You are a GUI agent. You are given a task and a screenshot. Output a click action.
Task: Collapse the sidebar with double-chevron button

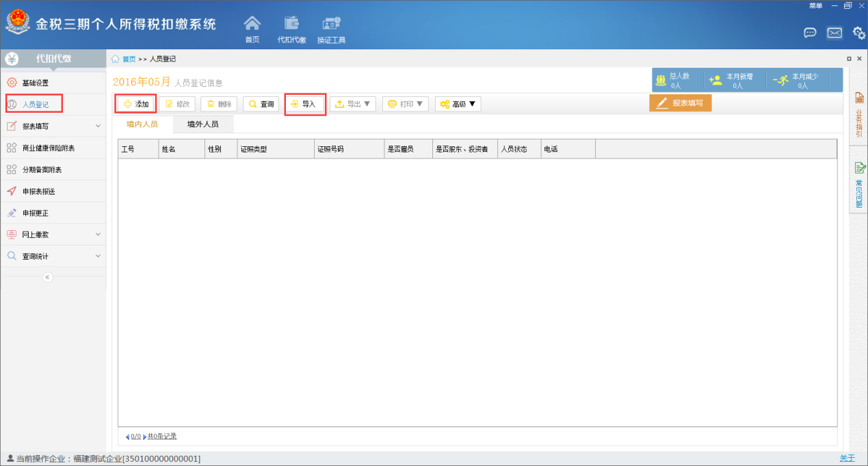(47, 277)
